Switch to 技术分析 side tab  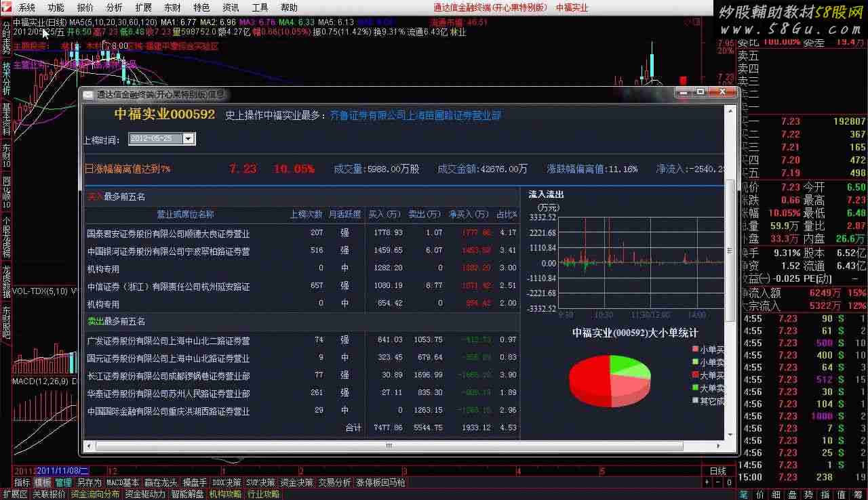tap(6, 78)
